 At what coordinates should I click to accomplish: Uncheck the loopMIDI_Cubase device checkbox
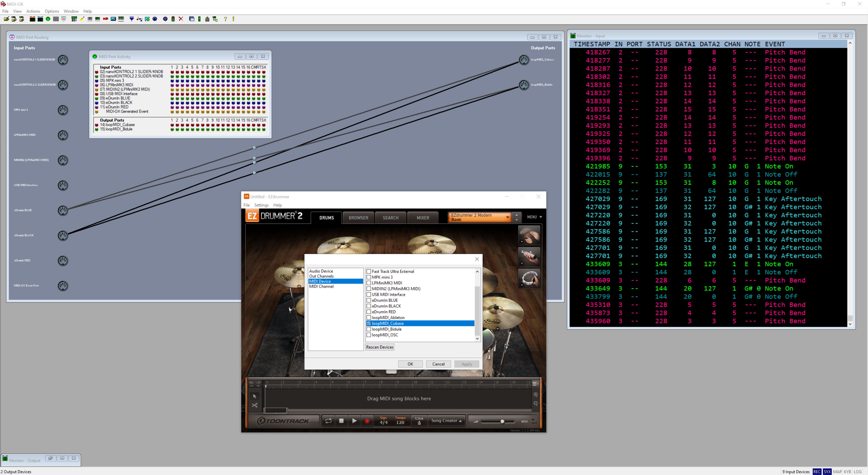coord(369,323)
